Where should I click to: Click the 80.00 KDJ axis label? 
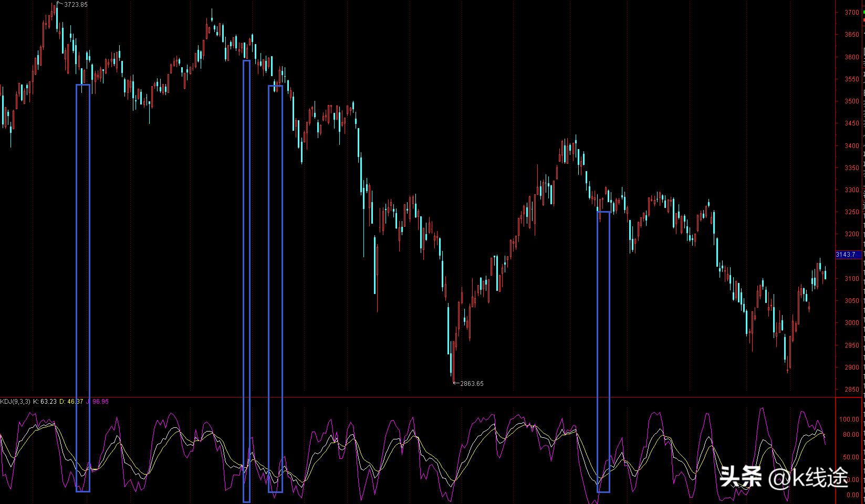pos(851,435)
